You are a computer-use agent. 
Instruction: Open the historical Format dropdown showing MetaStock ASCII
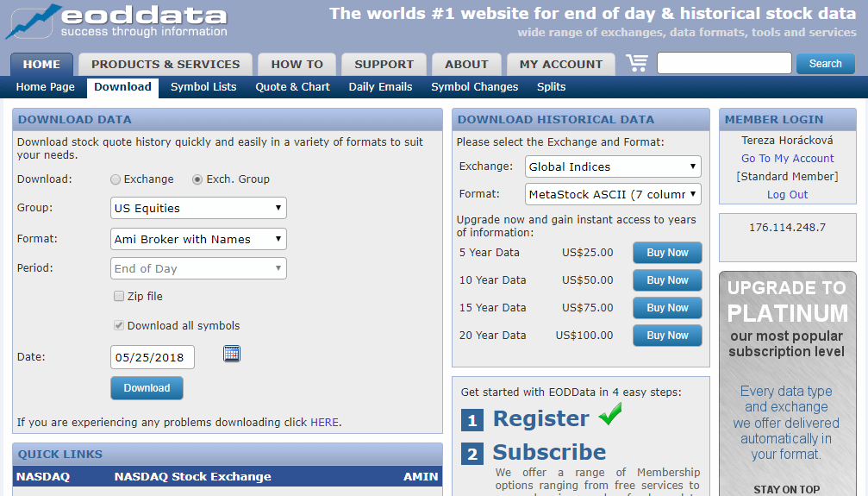(x=613, y=194)
